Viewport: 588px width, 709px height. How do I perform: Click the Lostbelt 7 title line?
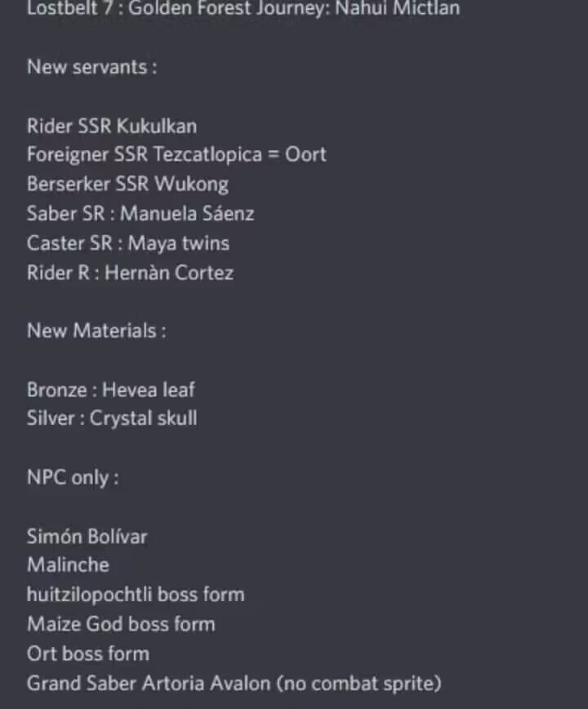243,8
